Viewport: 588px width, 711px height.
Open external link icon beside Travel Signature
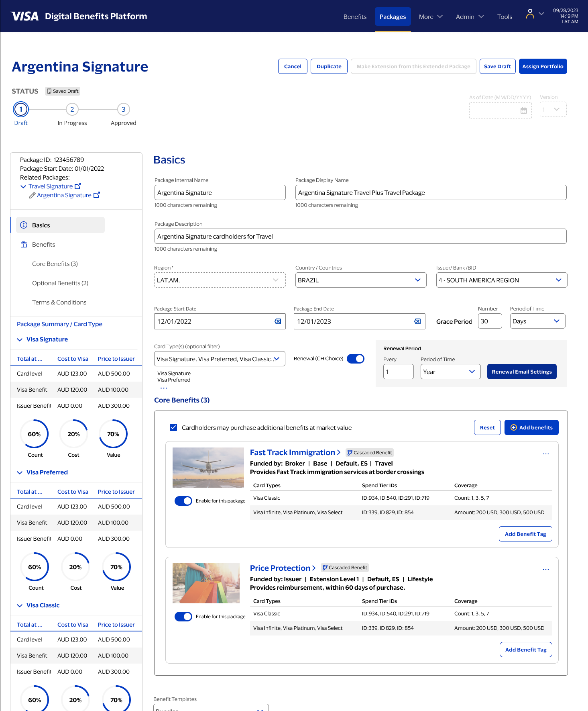click(78, 186)
